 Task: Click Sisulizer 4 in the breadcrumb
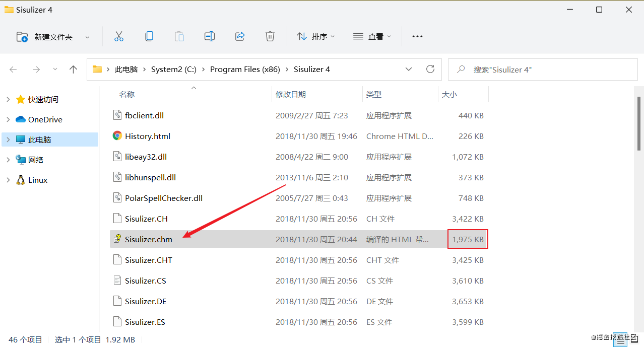click(312, 70)
